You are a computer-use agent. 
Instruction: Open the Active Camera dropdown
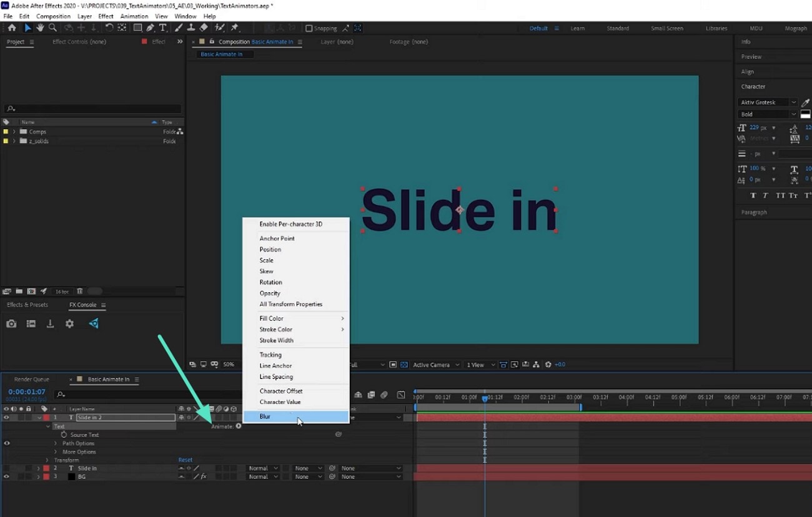click(436, 365)
